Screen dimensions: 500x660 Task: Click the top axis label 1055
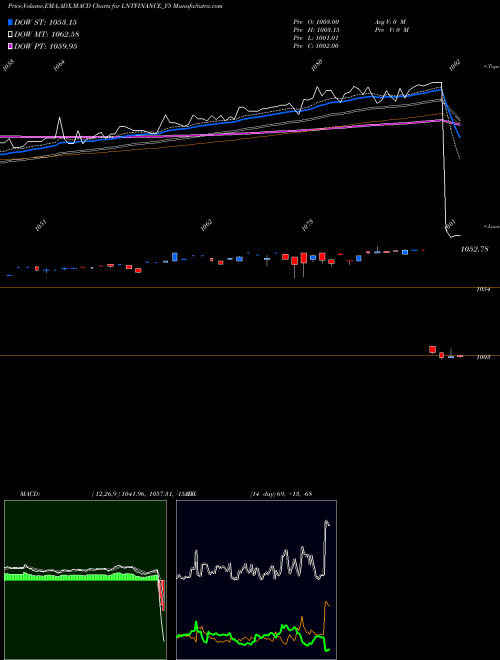8,65
